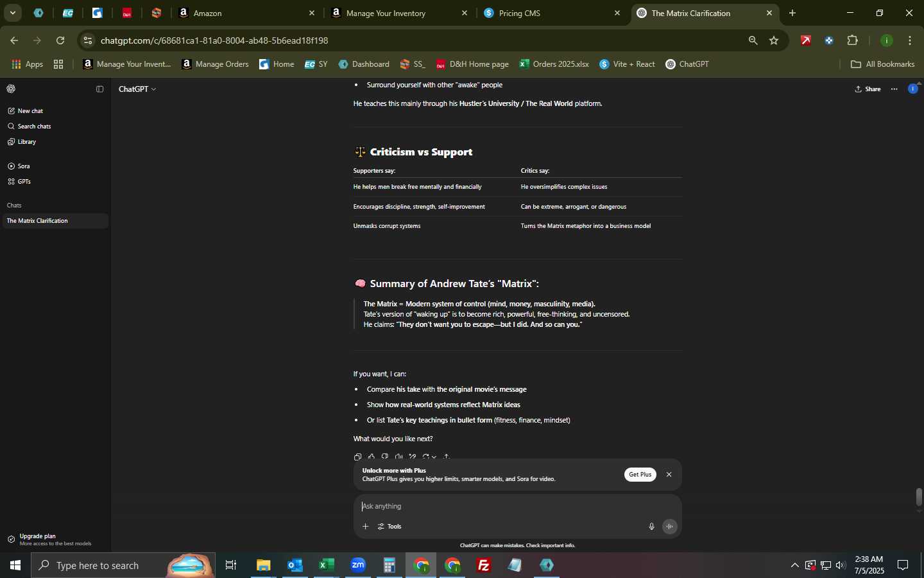Image resolution: width=924 pixels, height=578 pixels.
Task: Show hidden system tray icons
Action: click(794, 565)
